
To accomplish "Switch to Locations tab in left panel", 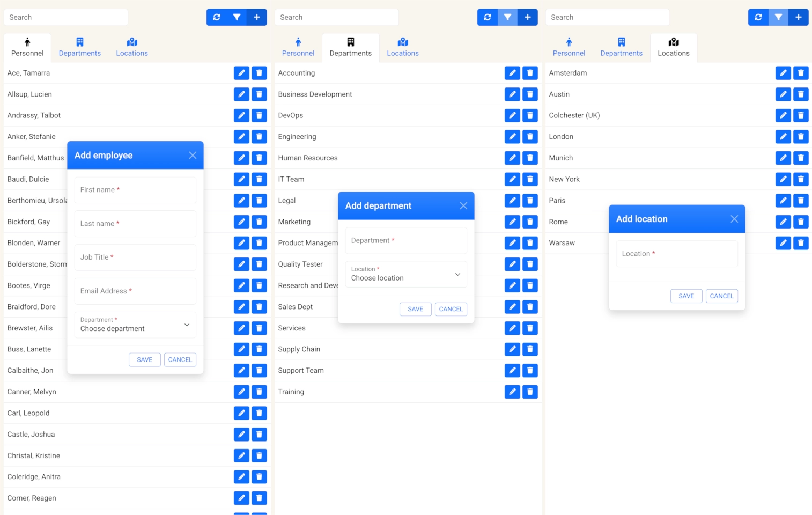I will tap(132, 47).
